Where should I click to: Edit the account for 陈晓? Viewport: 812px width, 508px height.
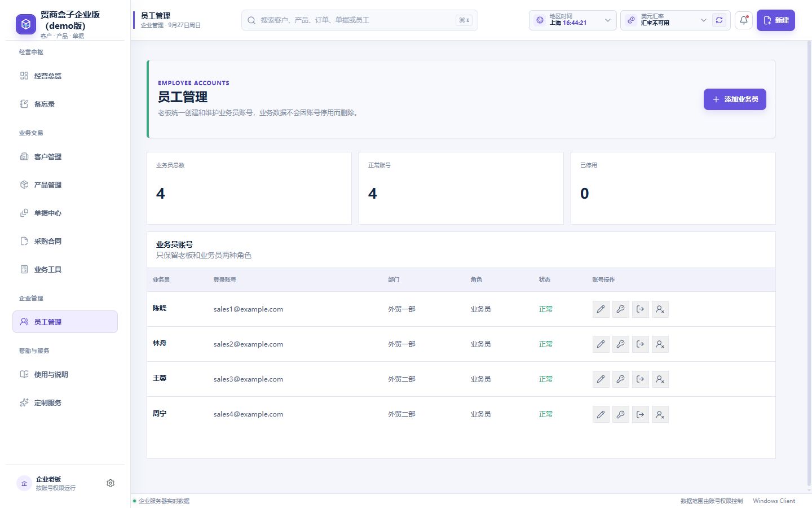tap(601, 309)
